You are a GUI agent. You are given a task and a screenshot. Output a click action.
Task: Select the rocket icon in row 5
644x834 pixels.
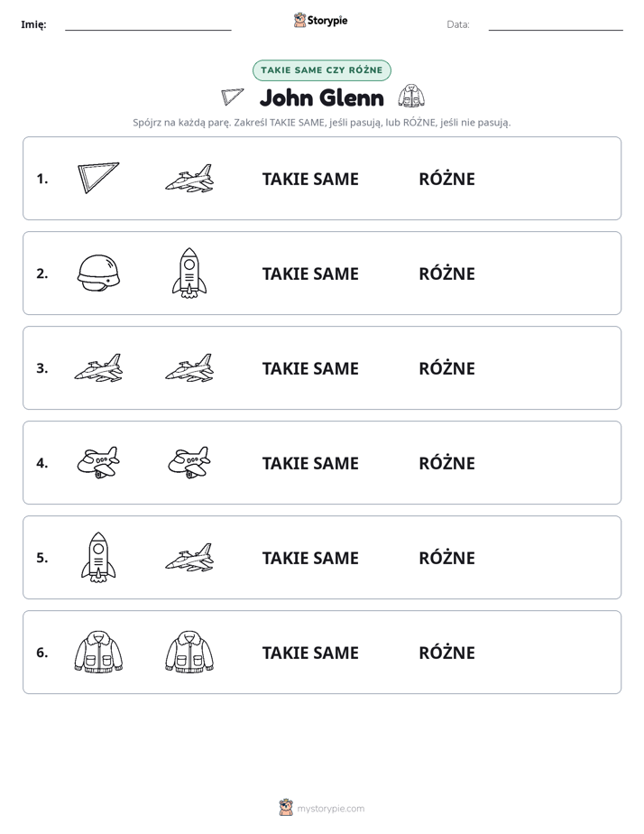[98, 557]
